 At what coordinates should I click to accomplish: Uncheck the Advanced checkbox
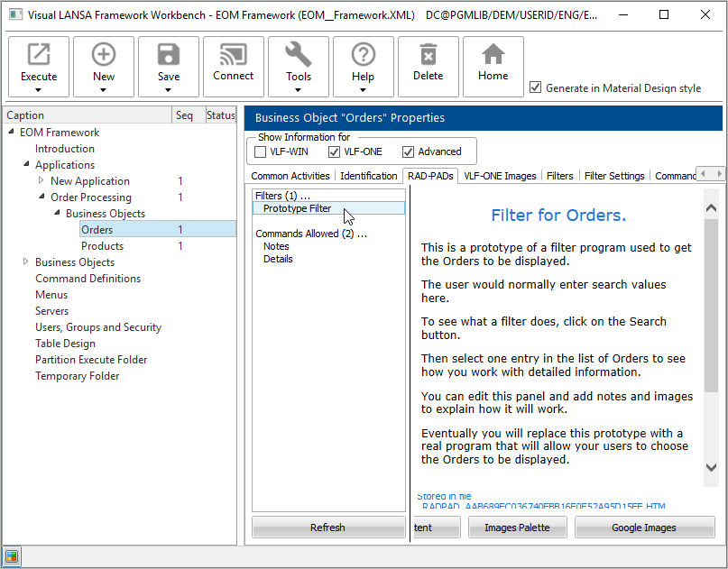(x=409, y=151)
